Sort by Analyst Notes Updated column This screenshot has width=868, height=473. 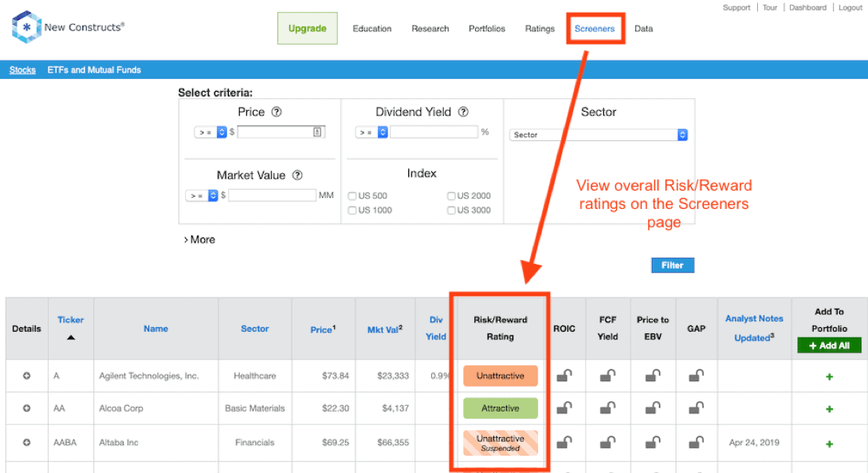pos(754,328)
